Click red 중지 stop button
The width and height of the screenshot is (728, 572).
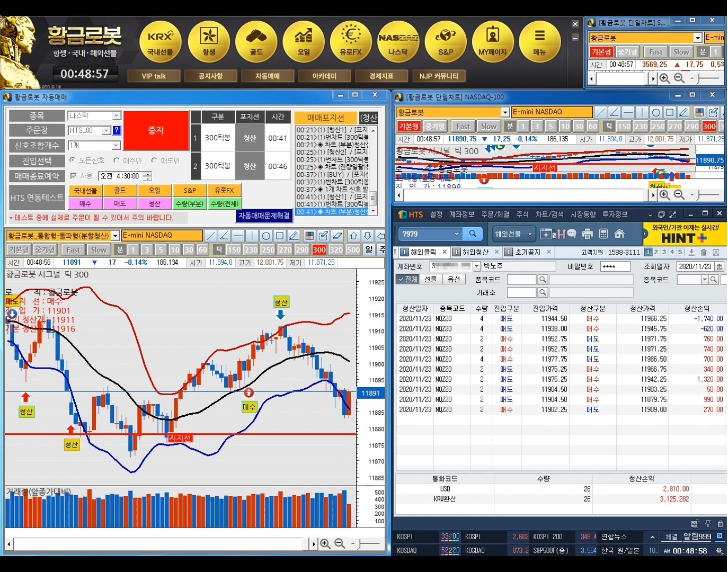point(156,130)
